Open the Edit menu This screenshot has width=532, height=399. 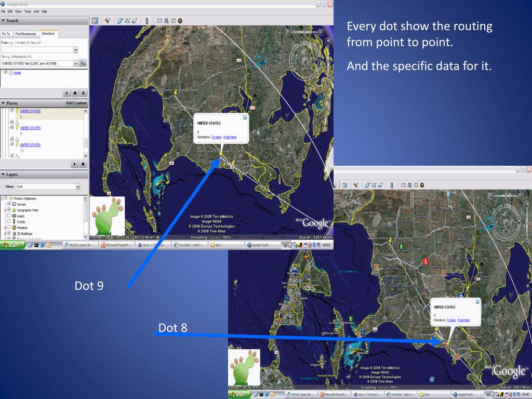click(10, 11)
